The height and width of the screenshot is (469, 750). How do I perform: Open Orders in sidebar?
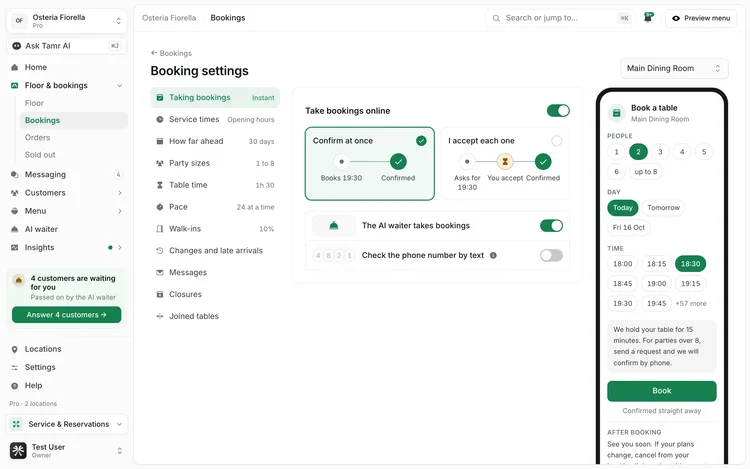(x=37, y=138)
